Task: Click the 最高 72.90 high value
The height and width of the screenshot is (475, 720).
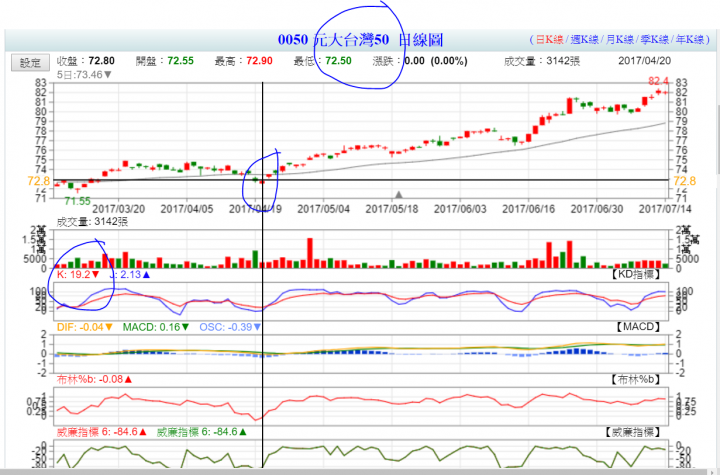Action: pyautogui.click(x=243, y=61)
